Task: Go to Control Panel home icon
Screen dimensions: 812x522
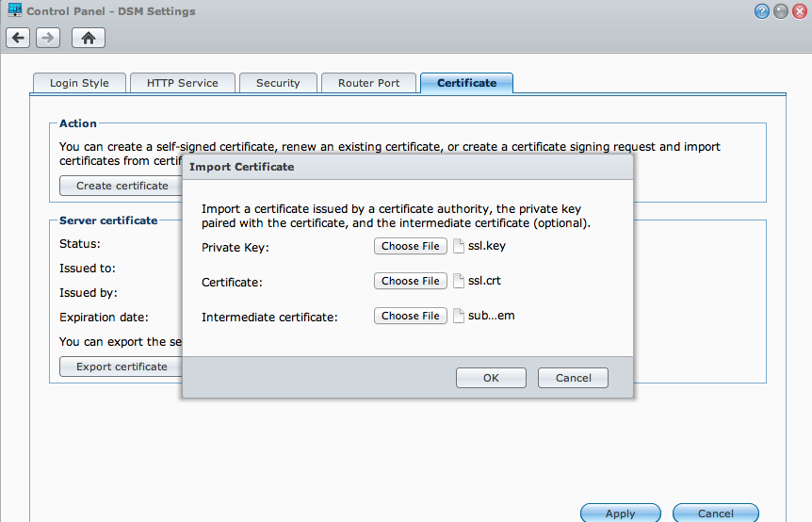Action: point(89,38)
